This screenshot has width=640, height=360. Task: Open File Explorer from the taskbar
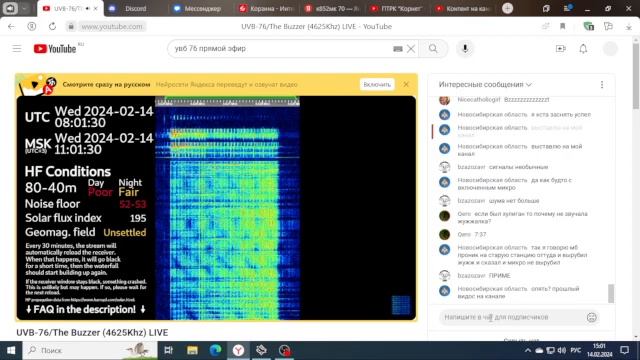pos(192,350)
